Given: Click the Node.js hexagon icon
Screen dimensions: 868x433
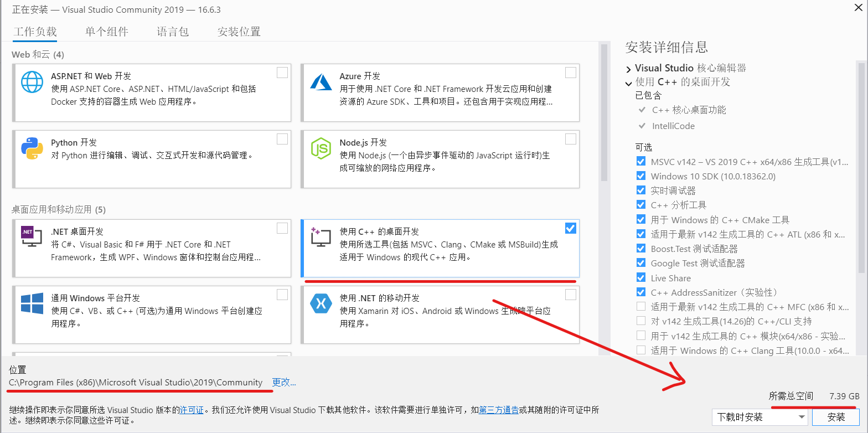Looking at the screenshot, I should 321,148.
